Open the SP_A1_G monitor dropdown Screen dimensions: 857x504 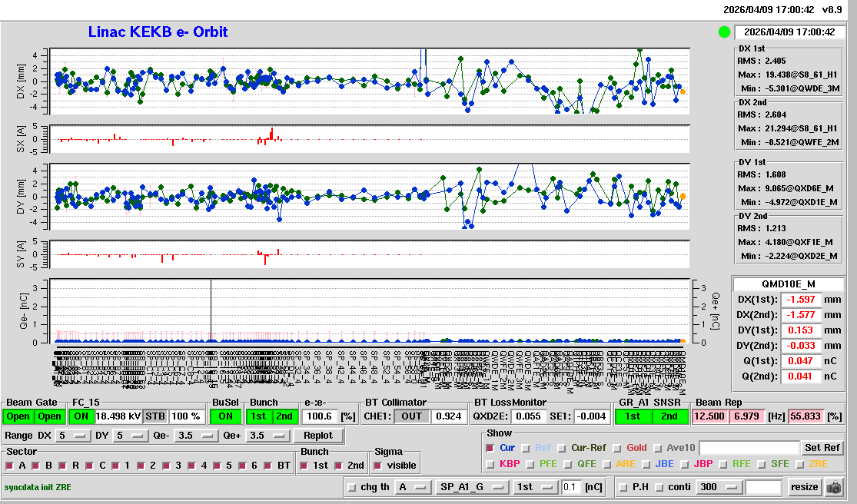click(471, 486)
